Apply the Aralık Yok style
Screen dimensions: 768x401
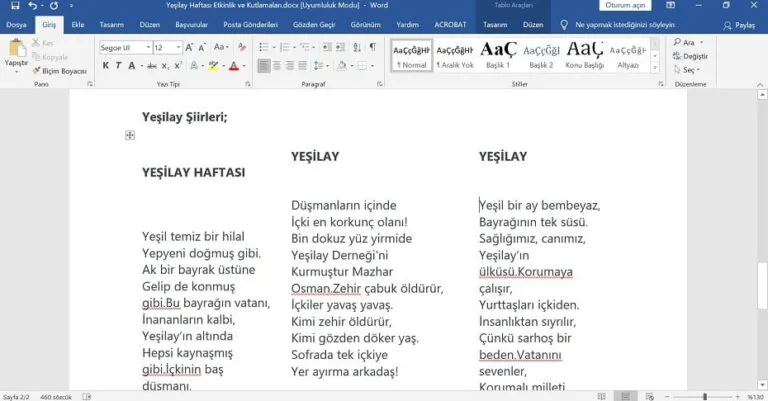(x=455, y=55)
